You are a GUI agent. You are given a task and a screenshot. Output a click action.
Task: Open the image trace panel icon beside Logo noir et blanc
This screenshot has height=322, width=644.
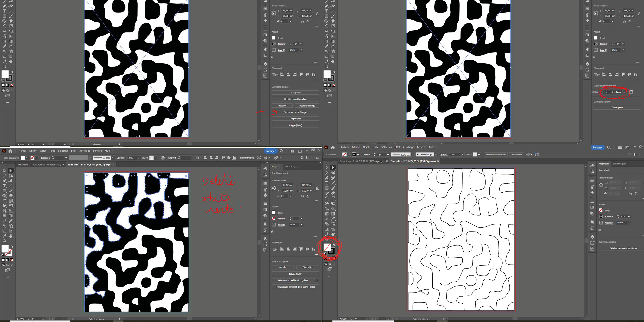[631, 92]
